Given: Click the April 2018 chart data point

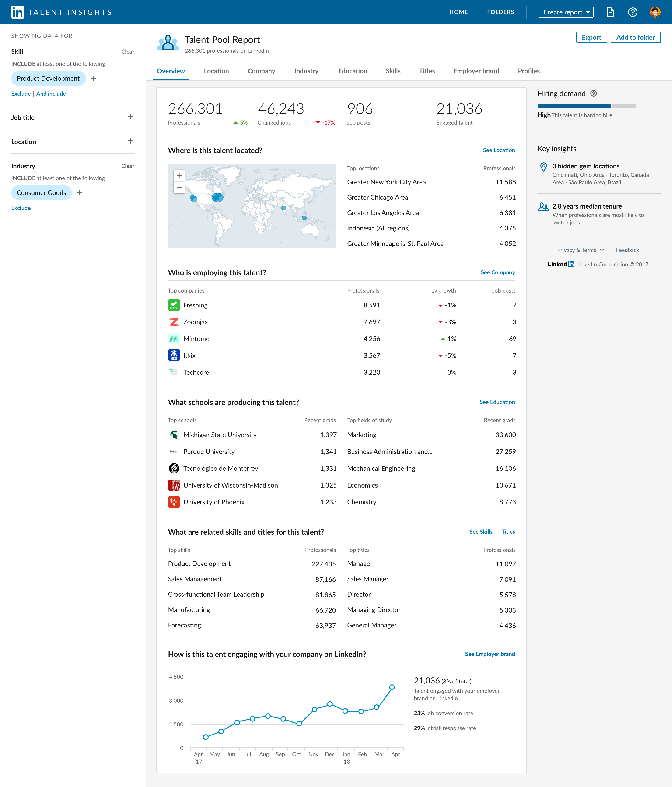Looking at the screenshot, I should point(392,687).
